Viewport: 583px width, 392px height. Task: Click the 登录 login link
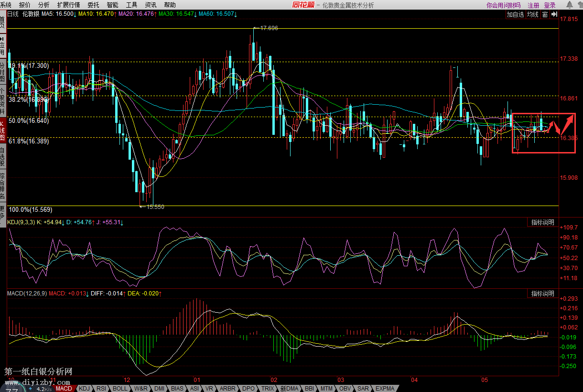[x=550, y=5]
